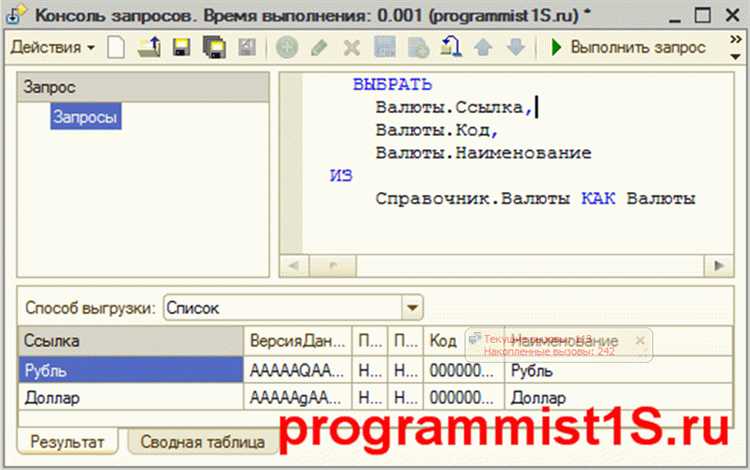Save query file as a copy
Screen dimensions: 750x470
[214, 47]
